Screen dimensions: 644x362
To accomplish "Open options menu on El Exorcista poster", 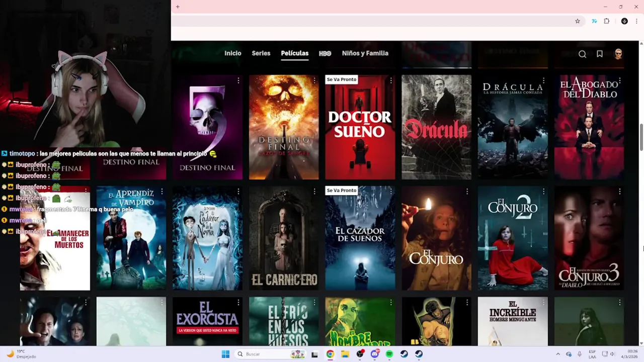I will pyautogui.click(x=238, y=303).
